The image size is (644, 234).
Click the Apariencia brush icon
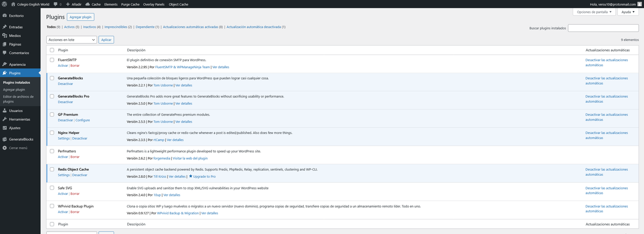(5, 64)
